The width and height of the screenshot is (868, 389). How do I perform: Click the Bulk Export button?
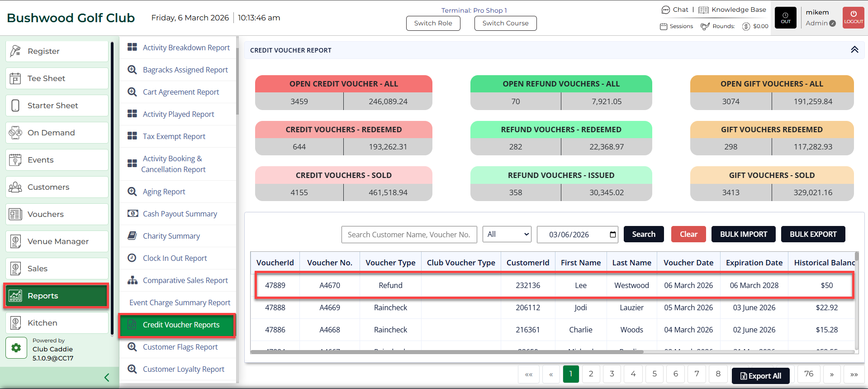coord(812,234)
